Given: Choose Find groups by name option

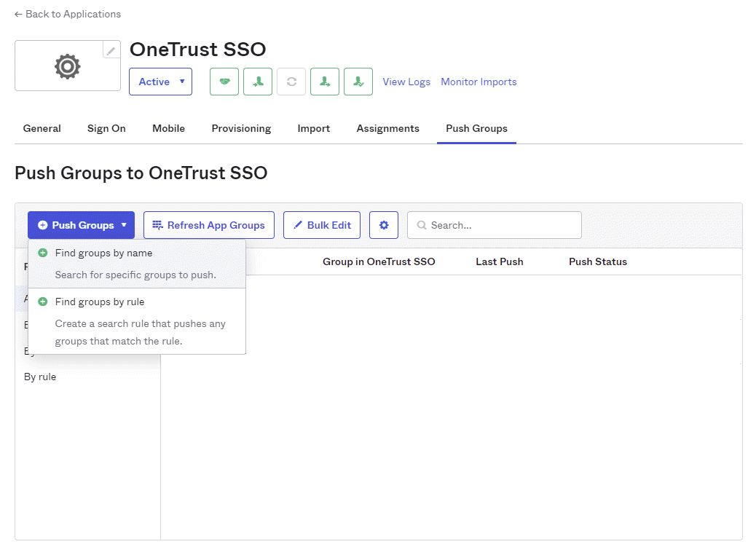Looking at the screenshot, I should click(x=137, y=264).
